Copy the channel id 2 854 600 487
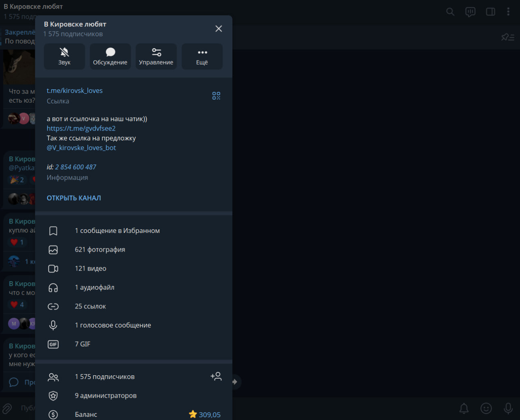This screenshot has height=420, width=520. pyautogui.click(x=76, y=167)
